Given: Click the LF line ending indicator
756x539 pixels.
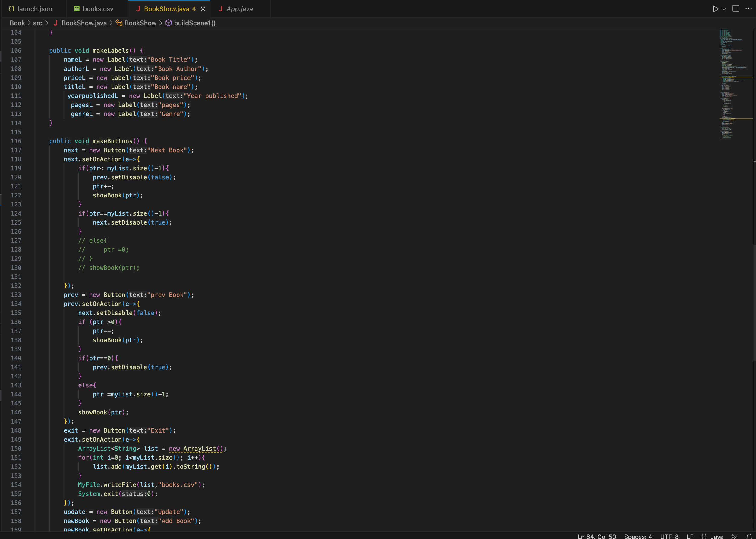Looking at the screenshot, I should point(690,536).
